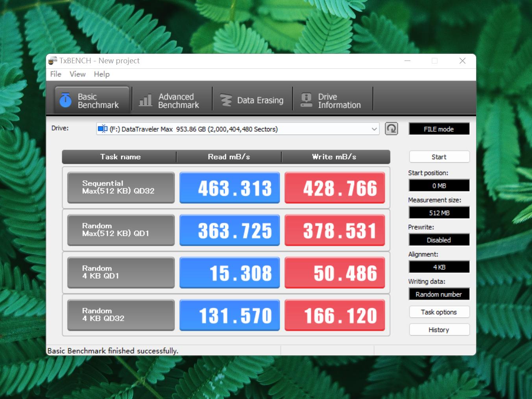Switch to the Basic Benchmark tab
Viewport: 532px width, 399px height.
[92, 100]
